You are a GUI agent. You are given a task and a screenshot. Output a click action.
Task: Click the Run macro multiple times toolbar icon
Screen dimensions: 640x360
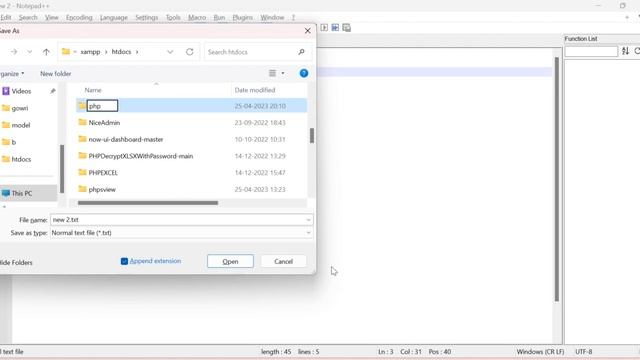pos(335,27)
